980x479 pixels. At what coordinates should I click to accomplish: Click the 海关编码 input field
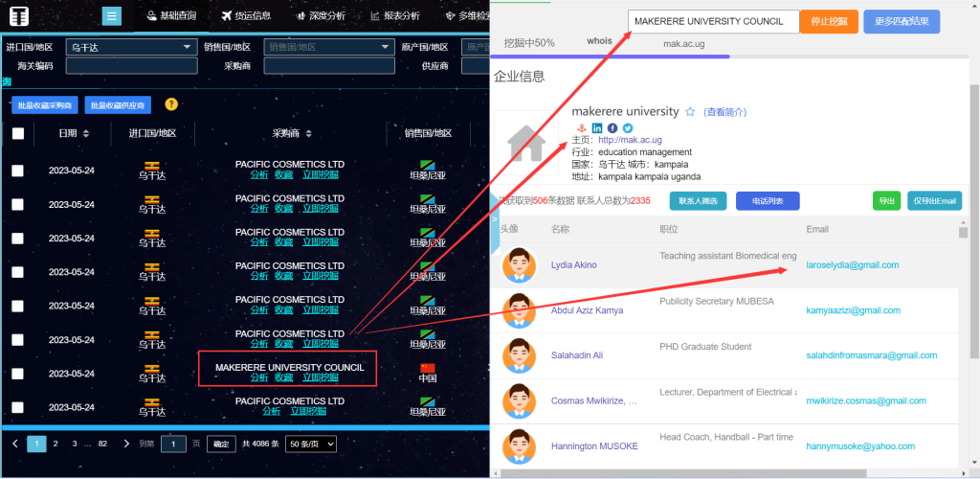point(131,66)
